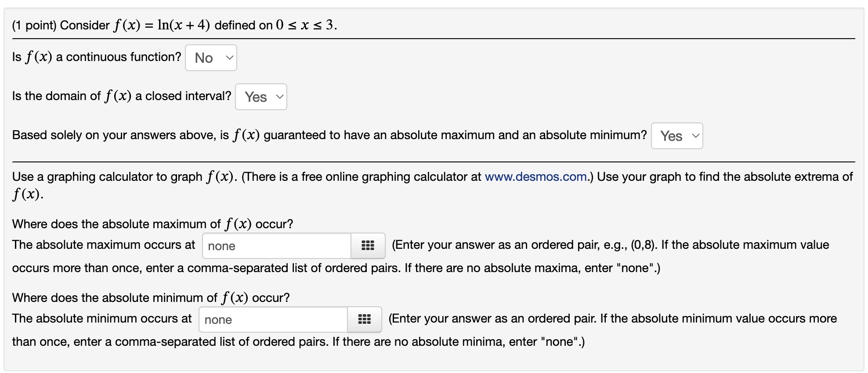868x373 pixels.
Task: Click the grid keypad icon beside the first 'none' entry
Action: click(367, 246)
